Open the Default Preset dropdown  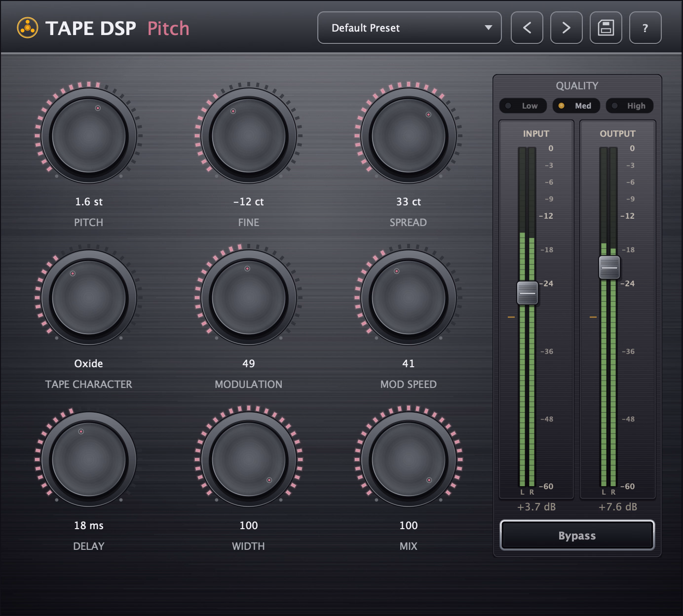[x=410, y=28]
